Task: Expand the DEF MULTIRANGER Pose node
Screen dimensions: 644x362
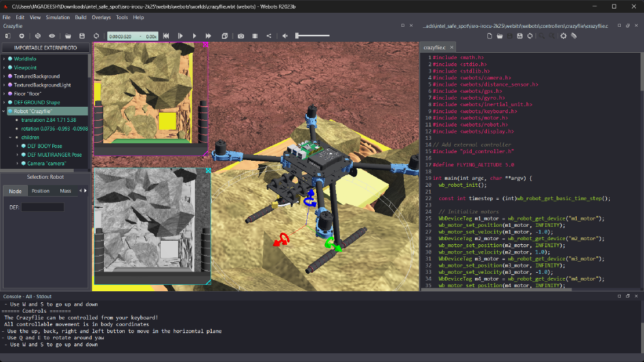Action: point(18,155)
